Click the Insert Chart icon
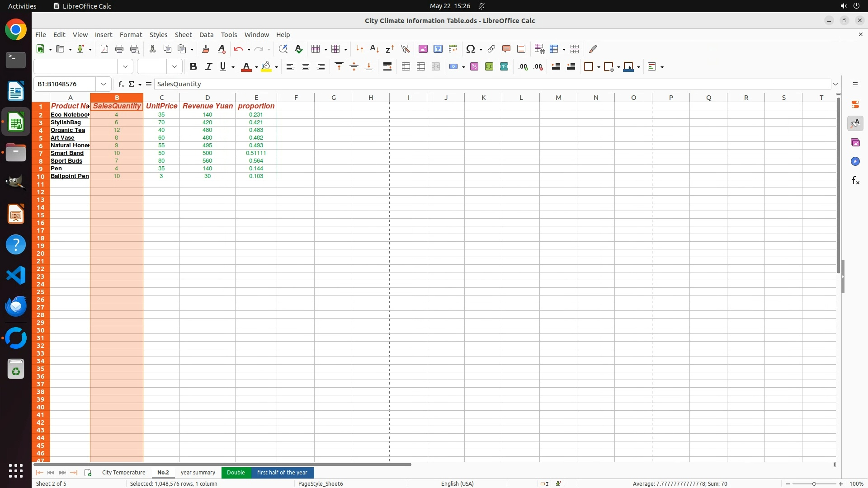This screenshot has height=488, width=868. coord(438,49)
